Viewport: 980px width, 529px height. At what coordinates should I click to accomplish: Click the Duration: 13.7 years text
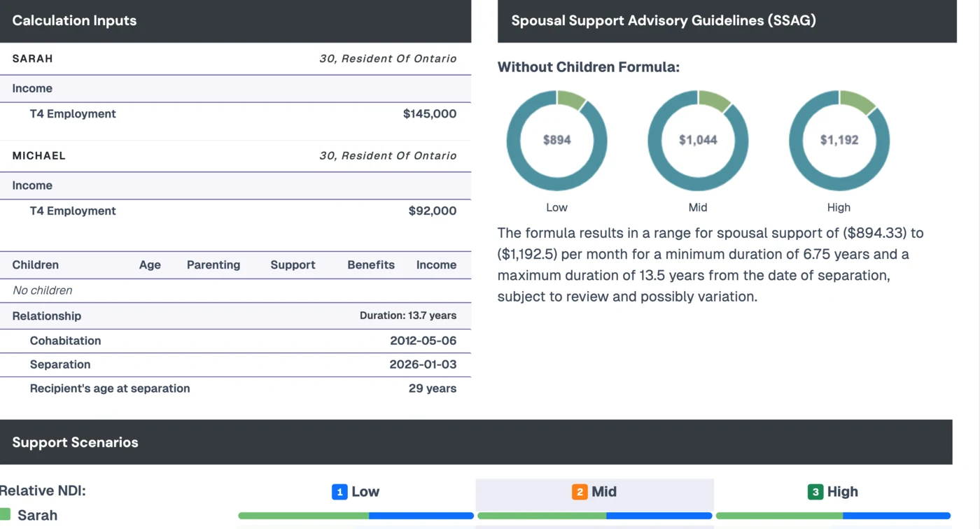tap(408, 316)
